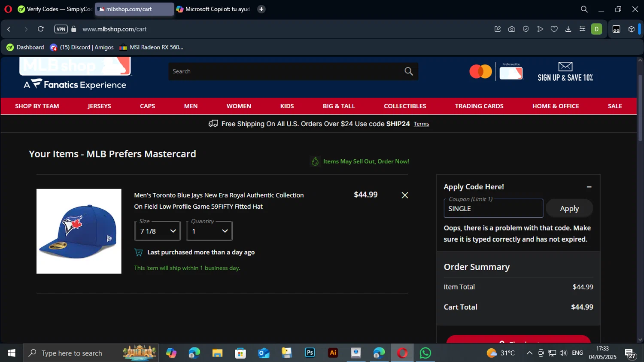644x362 pixels.
Task: Open the Trading Cards menu
Action: (x=479, y=106)
